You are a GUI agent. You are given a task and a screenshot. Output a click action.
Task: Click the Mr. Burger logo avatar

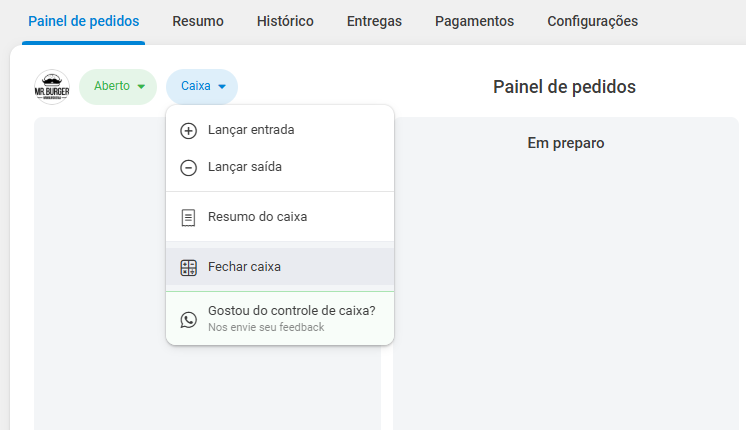(51, 87)
